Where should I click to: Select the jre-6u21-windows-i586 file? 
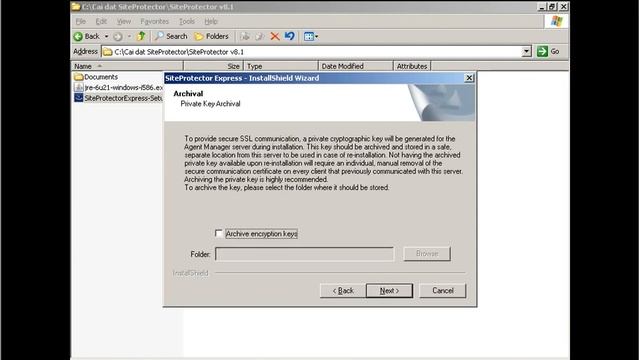pos(119,87)
